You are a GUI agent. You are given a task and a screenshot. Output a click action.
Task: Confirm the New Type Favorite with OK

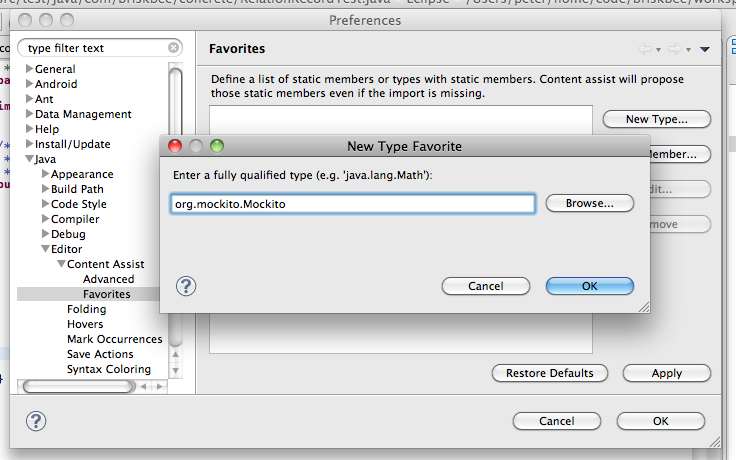(590, 286)
